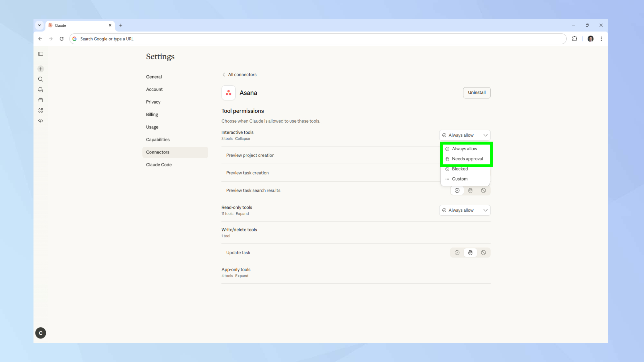Open chats icon in sidebar
Viewport: 644px width, 362px height.
pos(41,90)
